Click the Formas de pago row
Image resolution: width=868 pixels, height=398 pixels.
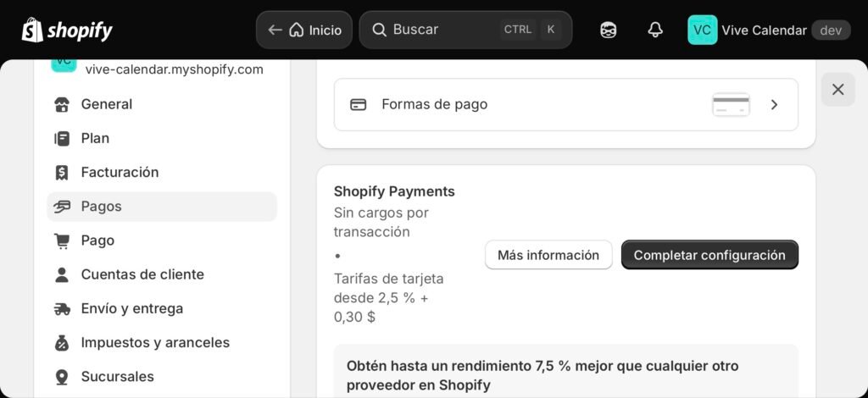point(565,104)
